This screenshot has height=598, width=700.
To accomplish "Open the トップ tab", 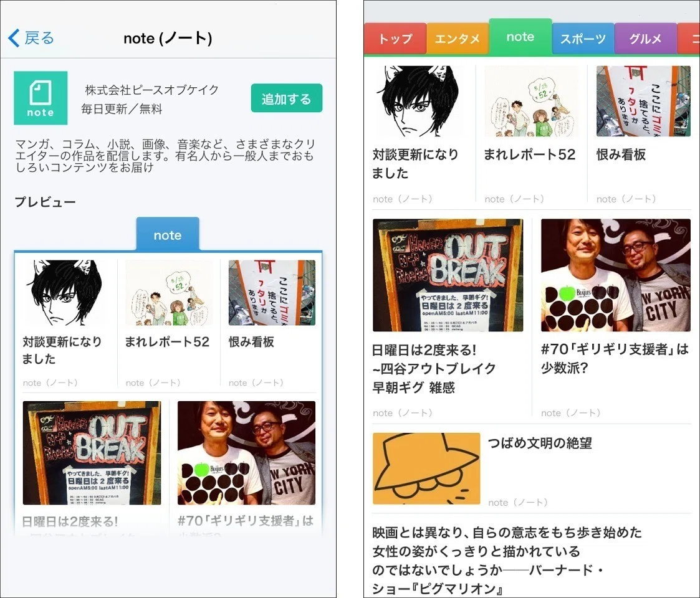I will pos(395,39).
